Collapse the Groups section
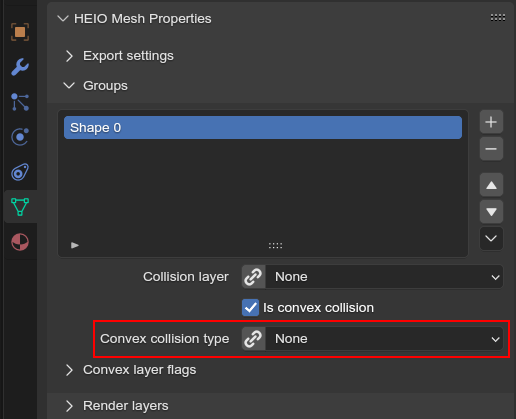This screenshot has width=516, height=419. point(69,86)
